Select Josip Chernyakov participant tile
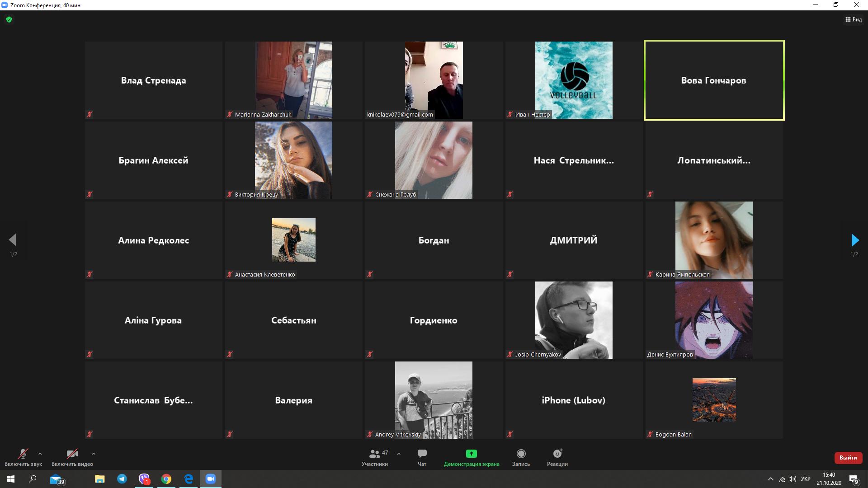 click(574, 320)
